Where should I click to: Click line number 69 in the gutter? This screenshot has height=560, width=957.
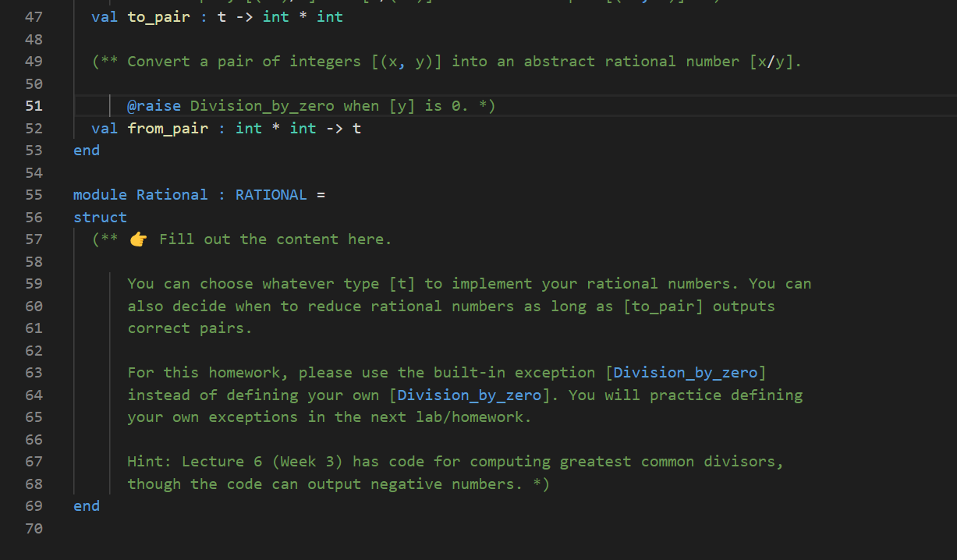(x=34, y=505)
